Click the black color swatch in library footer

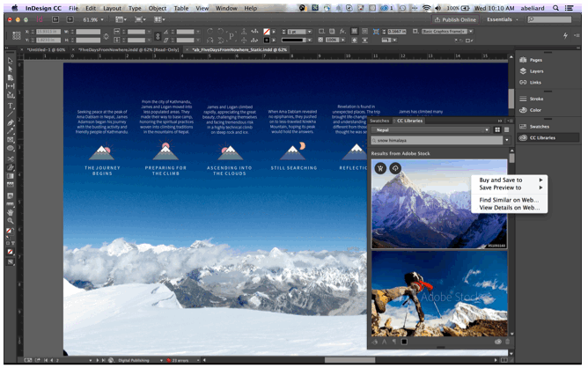404,342
